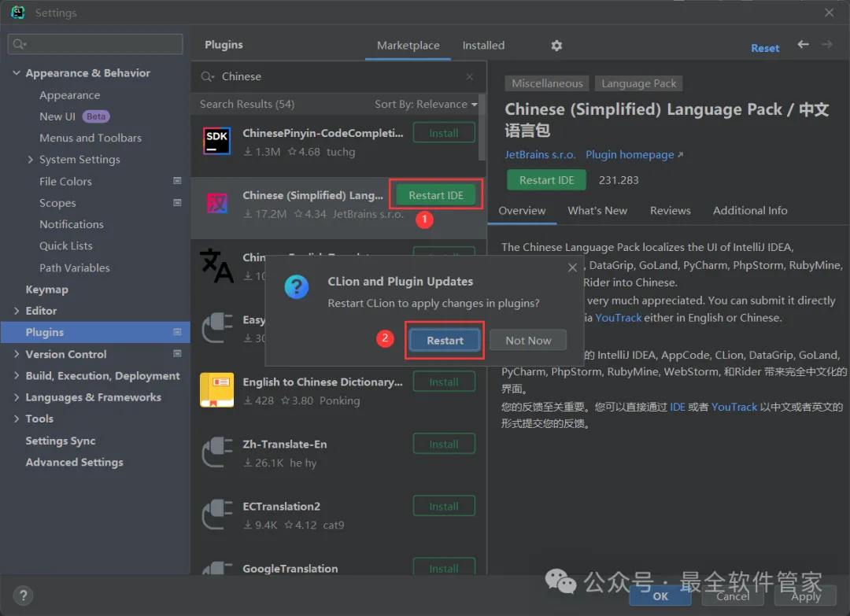Click the forward arrow in Plugins header
The height and width of the screenshot is (616, 850).
click(x=826, y=44)
